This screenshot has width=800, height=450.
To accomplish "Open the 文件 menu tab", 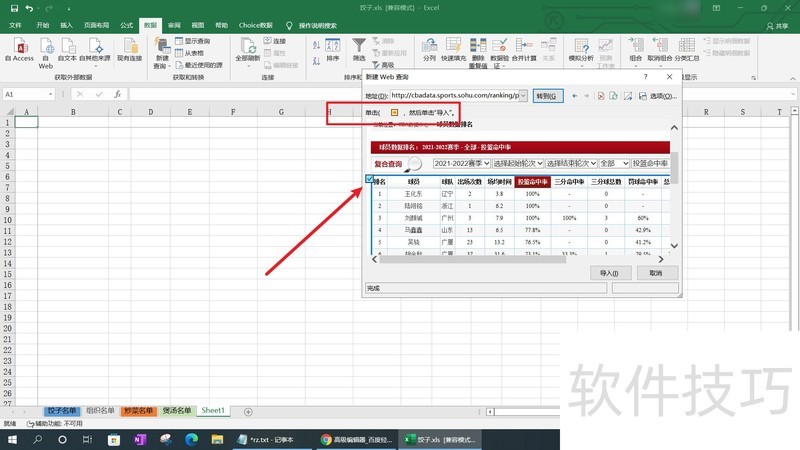I will click(x=15, y=25).
